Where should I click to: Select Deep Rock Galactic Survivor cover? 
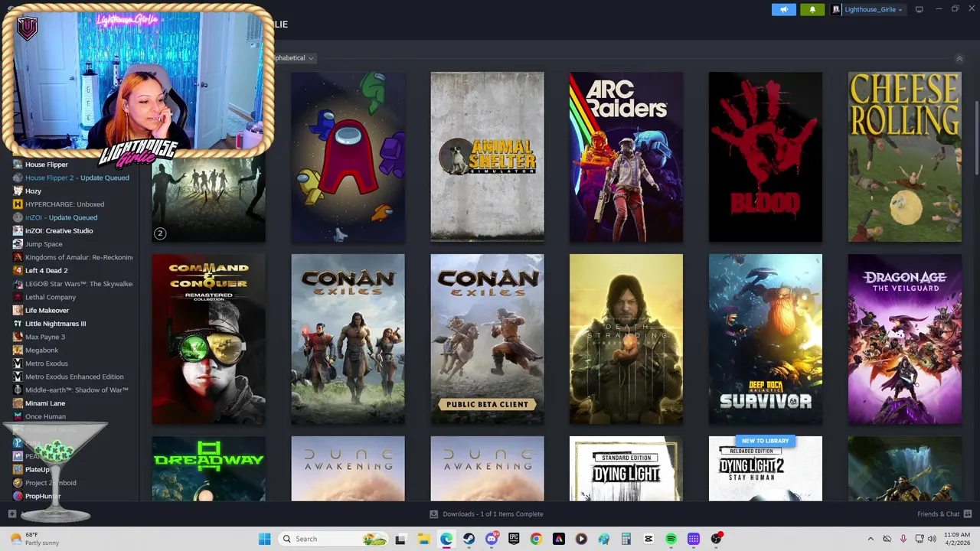click(766, 339)
